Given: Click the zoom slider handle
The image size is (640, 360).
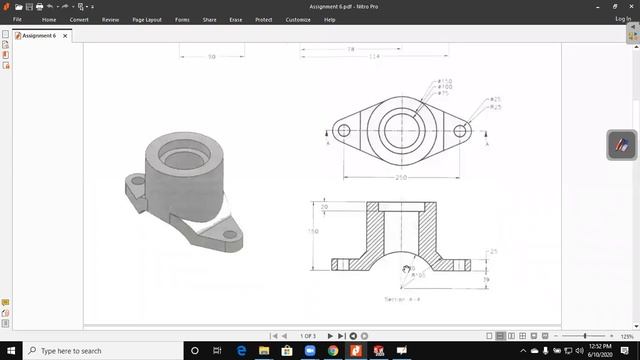Looking at the screenshot, I should tap(585, 336).
